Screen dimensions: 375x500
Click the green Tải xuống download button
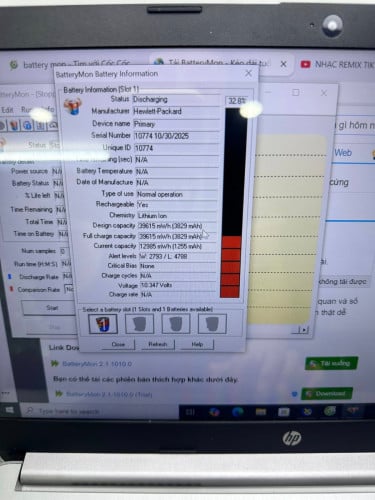click(332, 363)
